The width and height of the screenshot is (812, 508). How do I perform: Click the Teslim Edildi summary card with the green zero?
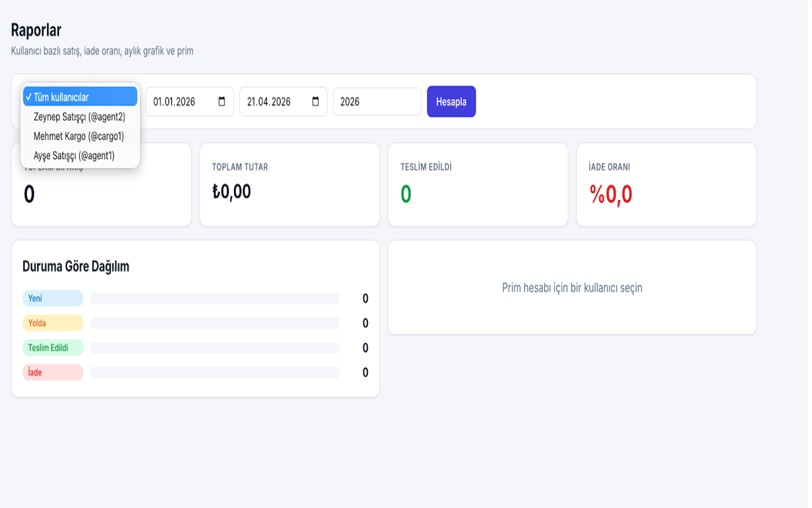(478, 184)
